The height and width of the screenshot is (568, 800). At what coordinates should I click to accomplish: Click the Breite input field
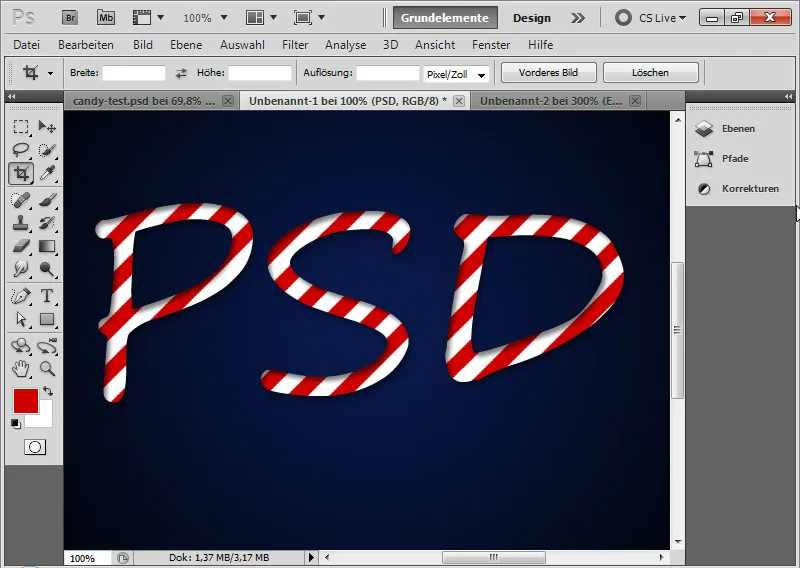tap(134, 73)
